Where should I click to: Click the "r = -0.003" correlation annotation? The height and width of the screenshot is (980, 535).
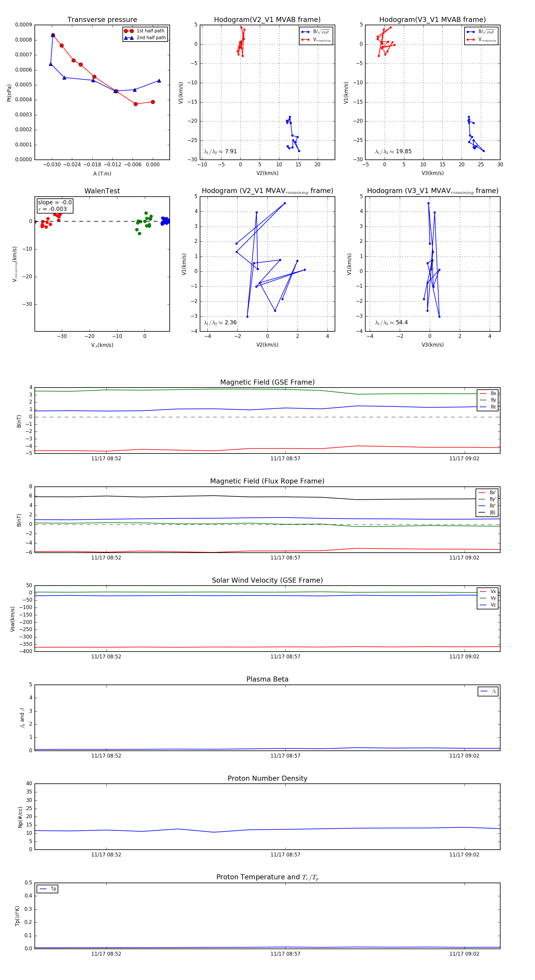53,209
